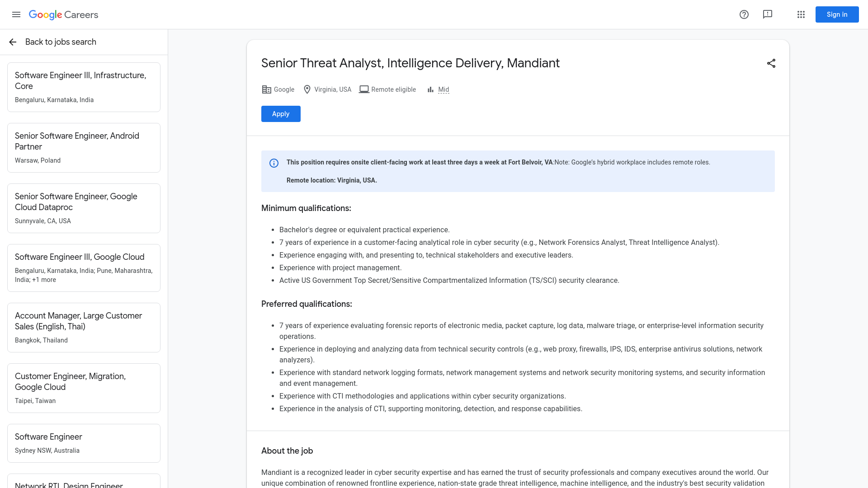The width and height of the screenshot is (868, 488).
Task: Click 'Minimum qualifications:' heading
Action: click(x=306, y=208)
